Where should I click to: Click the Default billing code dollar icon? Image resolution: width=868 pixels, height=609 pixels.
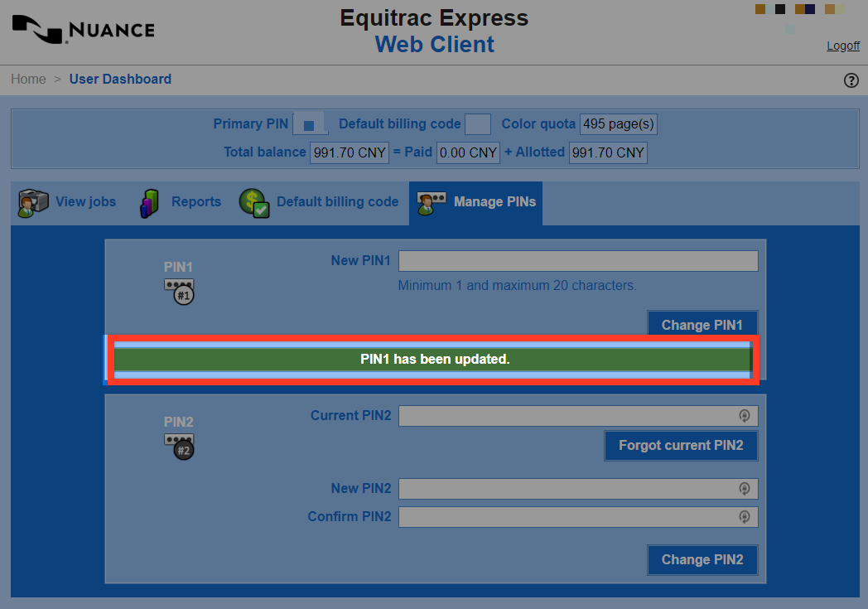(x=254, y=203)
